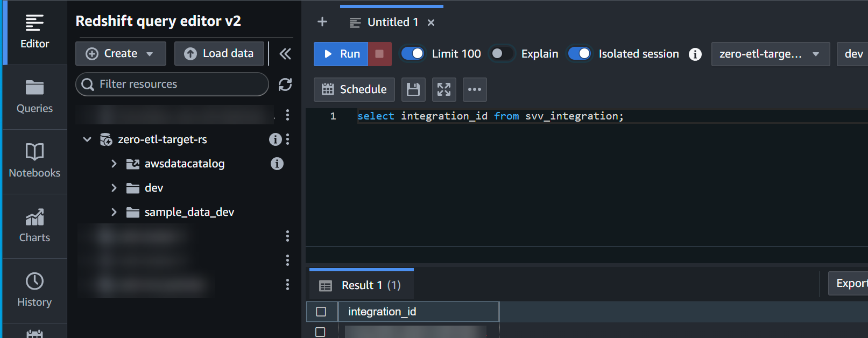Open options menu above the History label
Image resolution: width=868 pixels, height=338 pixels.
(288, 284)
